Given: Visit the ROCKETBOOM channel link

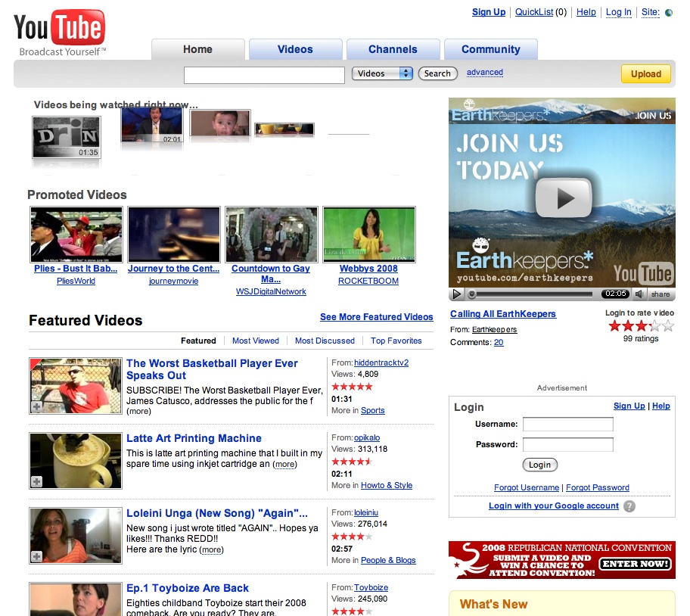Looking at the screenshot, I should [368, 281].
